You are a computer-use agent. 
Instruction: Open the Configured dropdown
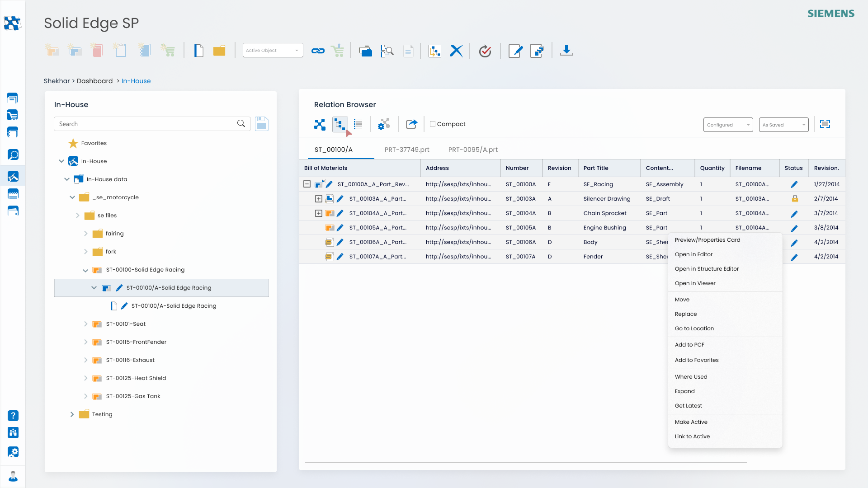pos(728,125)
